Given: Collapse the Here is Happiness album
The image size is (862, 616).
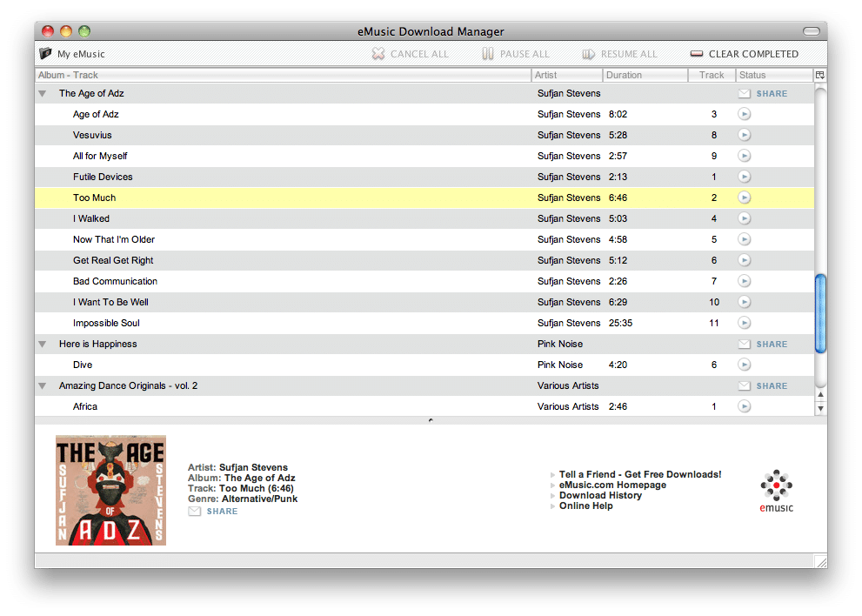Looking at the screenshot, I should tap(43, 345).
